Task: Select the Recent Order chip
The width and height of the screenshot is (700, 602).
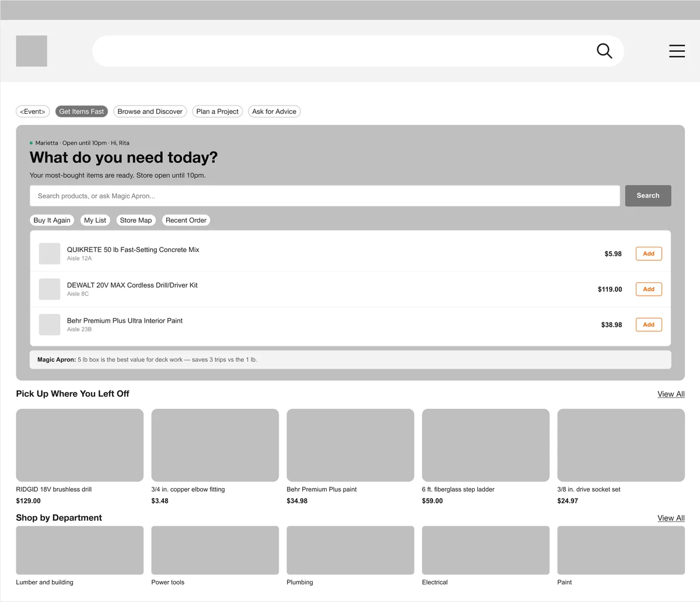Action: coord(186,220)
